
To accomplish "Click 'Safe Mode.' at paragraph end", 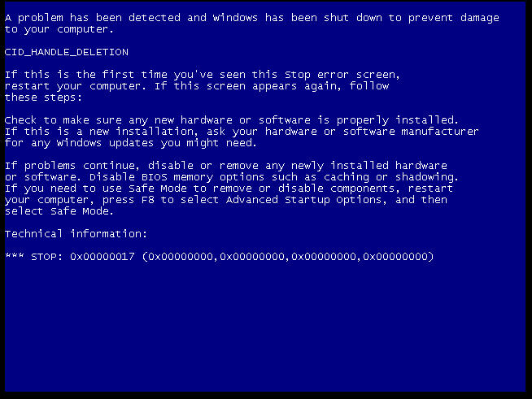I will (x=82, y=211).
